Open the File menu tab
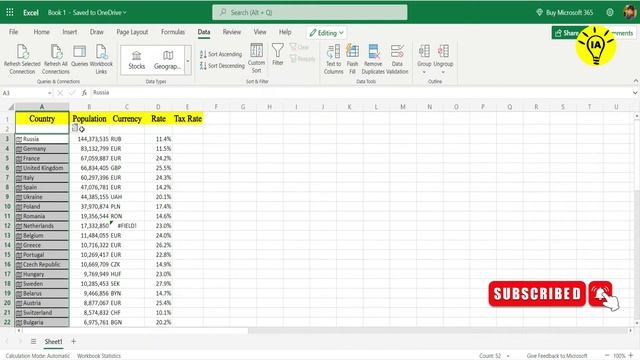640x360 pixels. (13, 32)
